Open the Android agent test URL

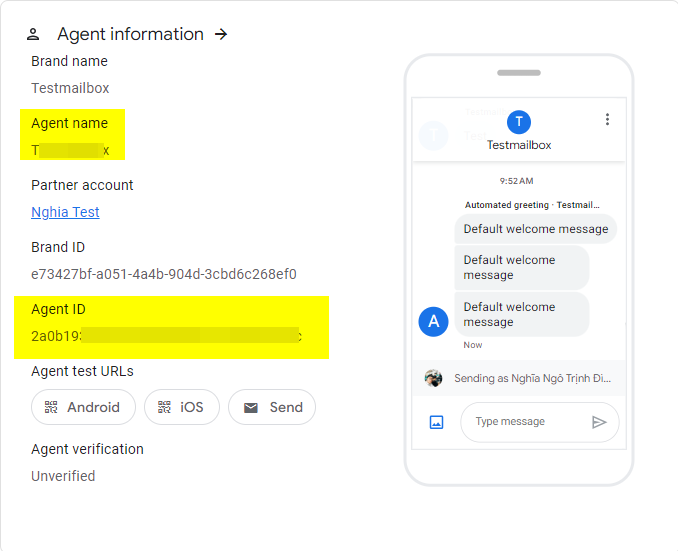[81, 407]
